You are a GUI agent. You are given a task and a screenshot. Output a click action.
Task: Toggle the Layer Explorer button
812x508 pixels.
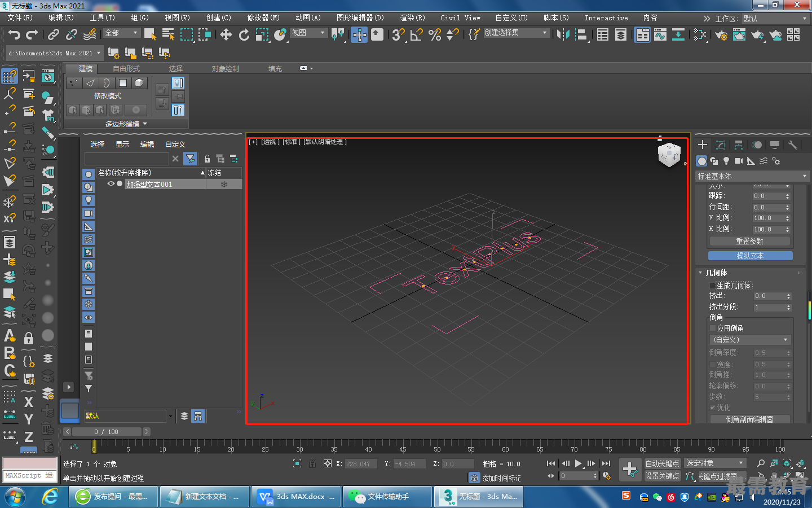[x=620, y=34]
